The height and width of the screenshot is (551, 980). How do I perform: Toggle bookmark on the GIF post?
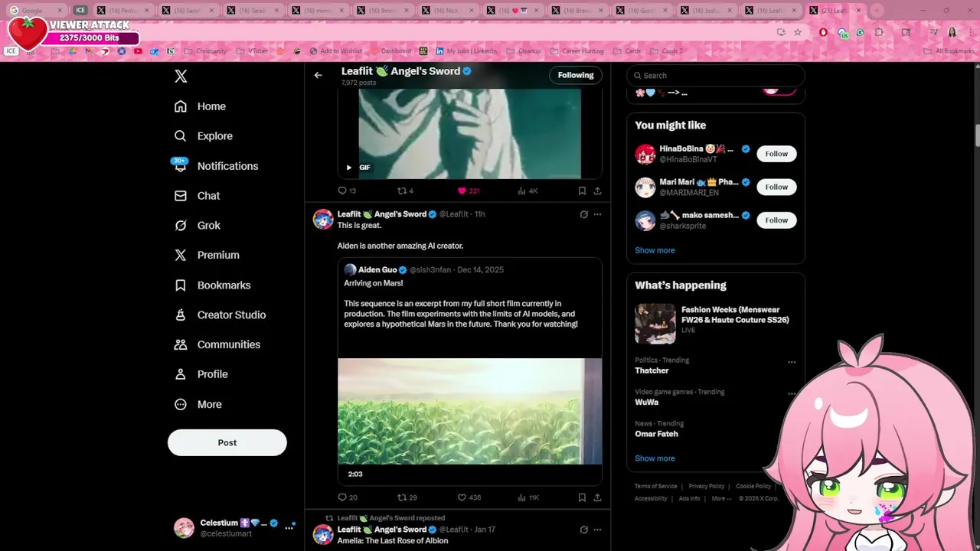[x=582, y=191]
